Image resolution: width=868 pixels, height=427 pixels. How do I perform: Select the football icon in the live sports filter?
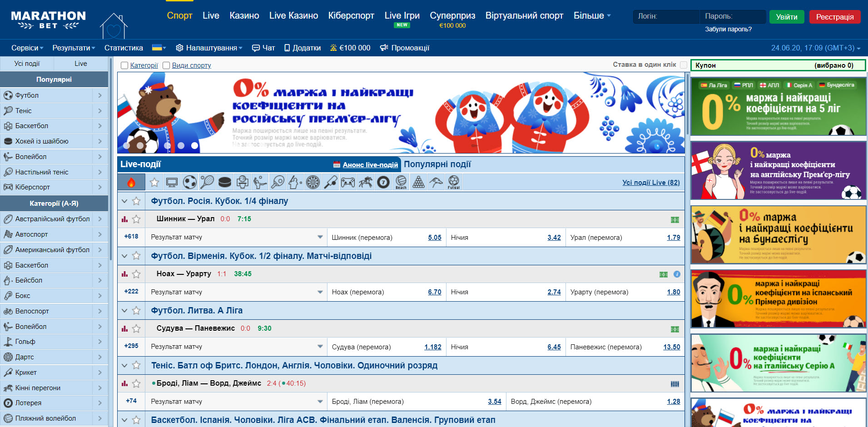tap(189, 182)
